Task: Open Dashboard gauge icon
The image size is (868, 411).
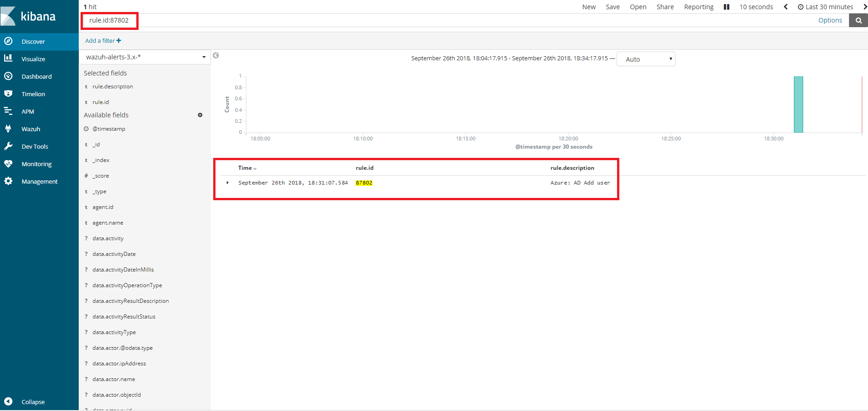Action: pos(8,76)
